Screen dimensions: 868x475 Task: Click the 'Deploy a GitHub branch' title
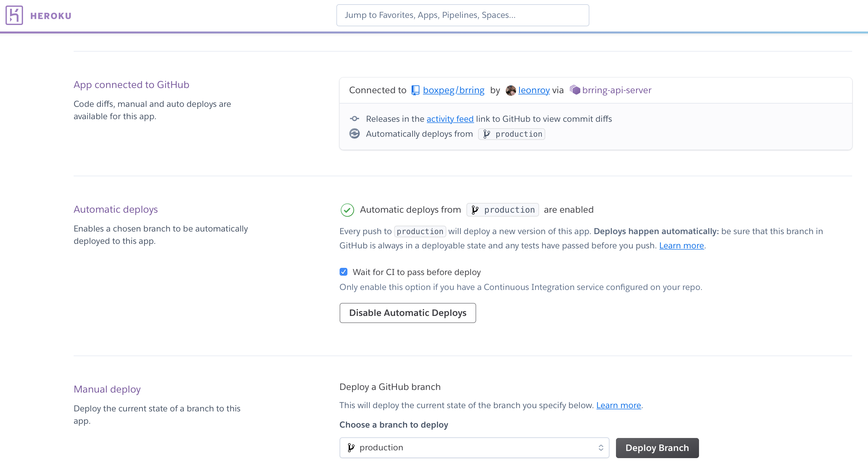[x=390, y=387]
